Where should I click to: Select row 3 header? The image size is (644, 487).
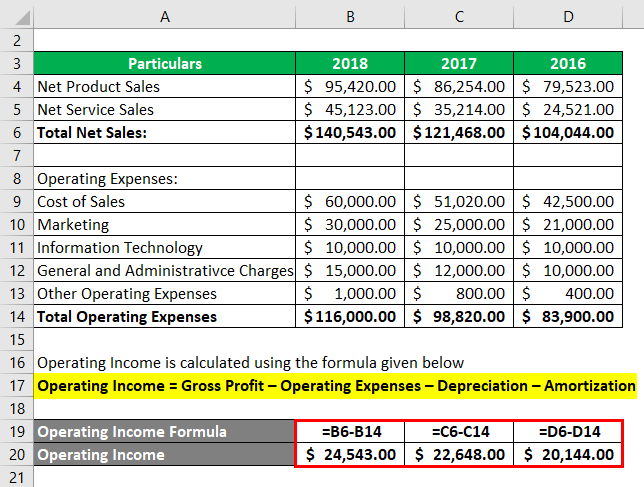coord(17,63)
